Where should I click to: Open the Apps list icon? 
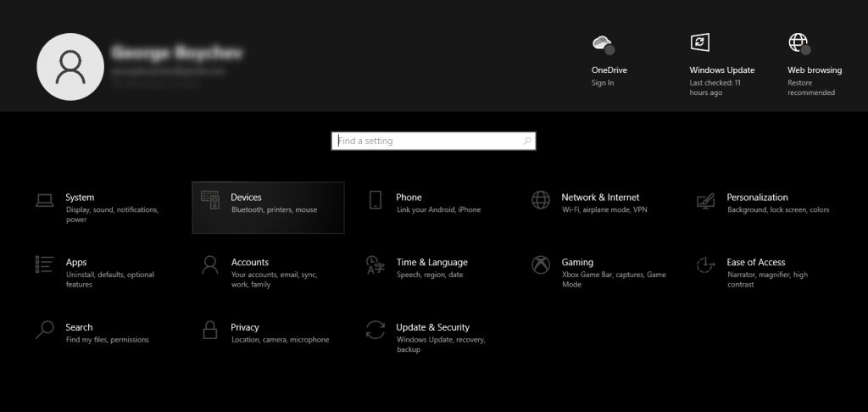44,264
